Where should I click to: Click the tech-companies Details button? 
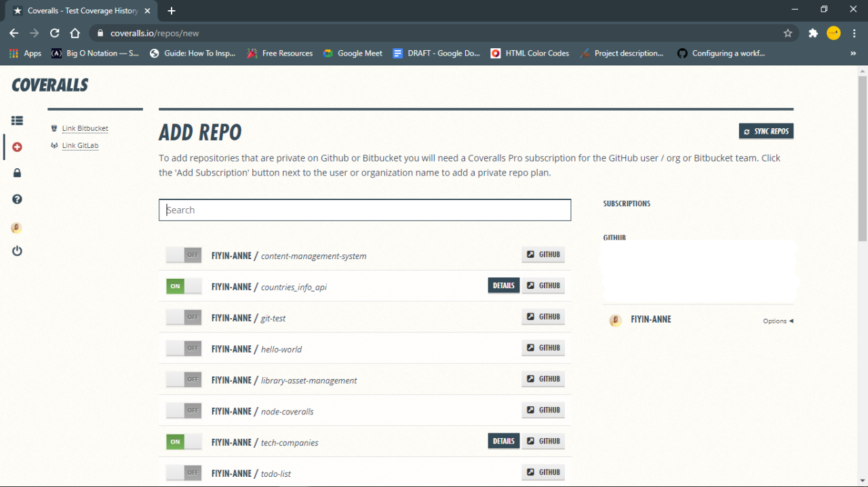coord(503,441)
